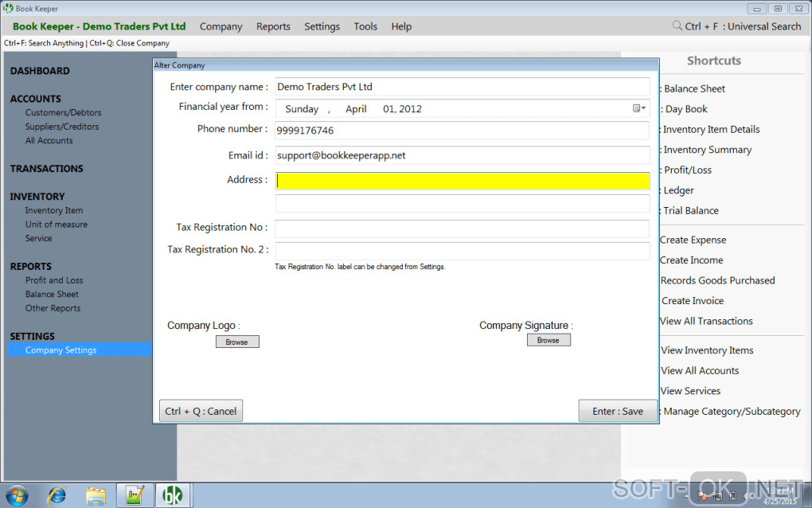The height and width of the screenshot is (508, 812).
Task: Open the Reports menu
Action: click(273, 26)
